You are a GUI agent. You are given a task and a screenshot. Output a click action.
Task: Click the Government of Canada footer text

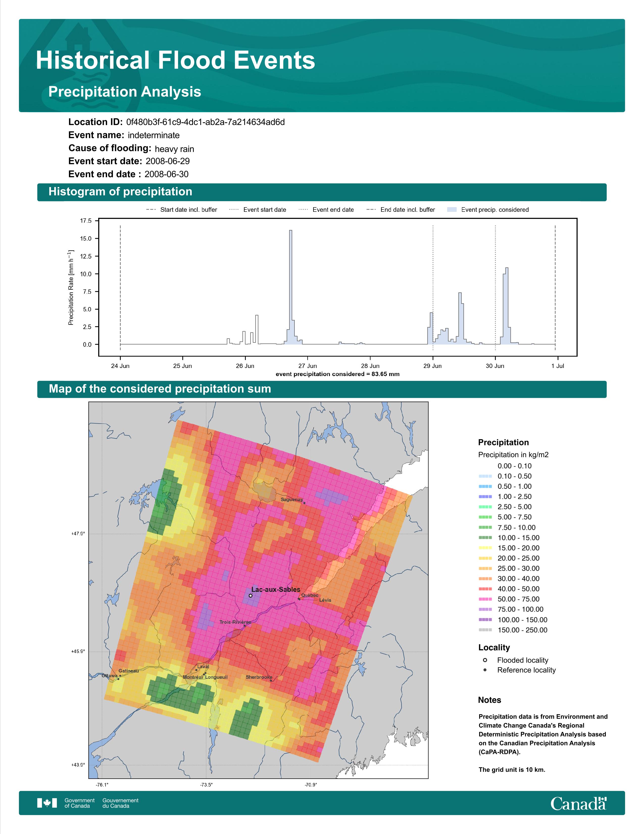pyautogui.click(x=79, y=803)
